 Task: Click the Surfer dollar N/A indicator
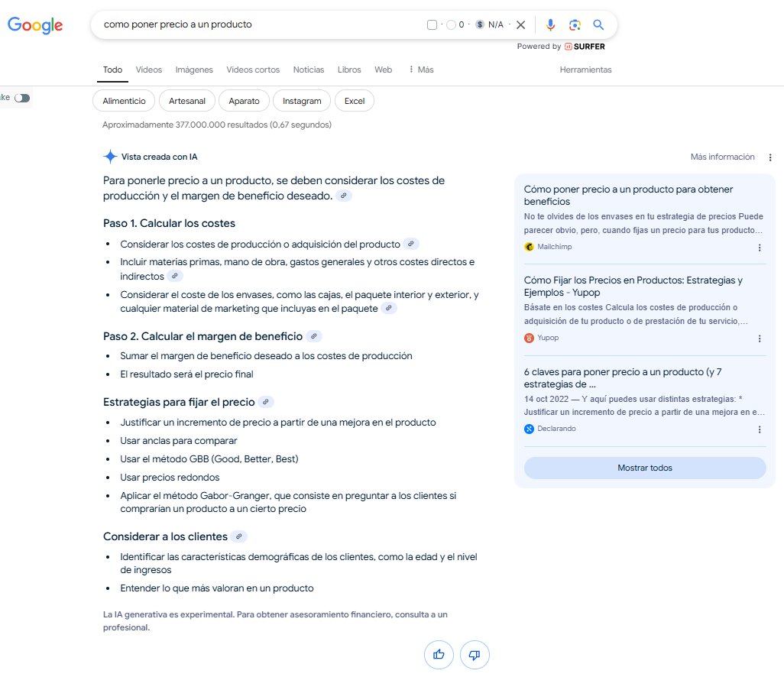pos(490,24)
